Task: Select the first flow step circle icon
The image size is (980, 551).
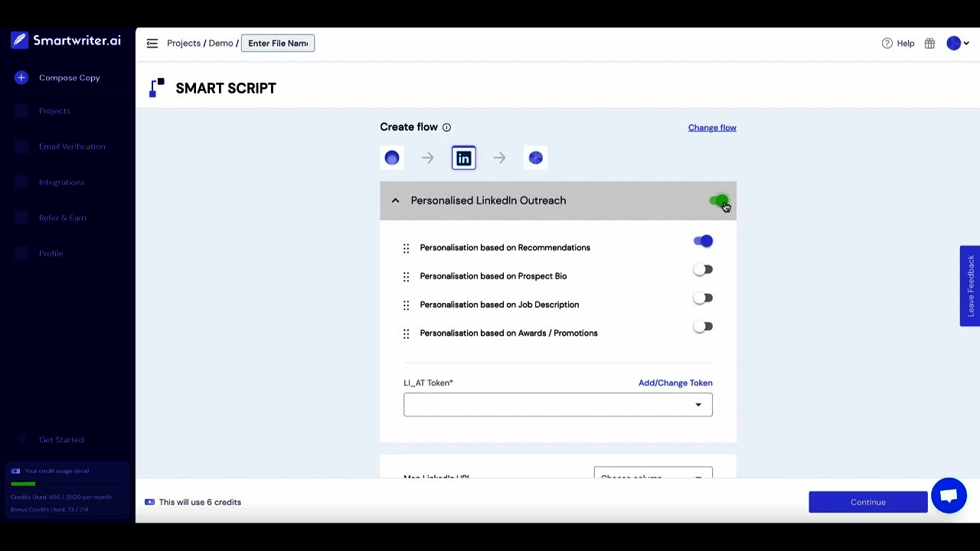Action: pos(391,158)
